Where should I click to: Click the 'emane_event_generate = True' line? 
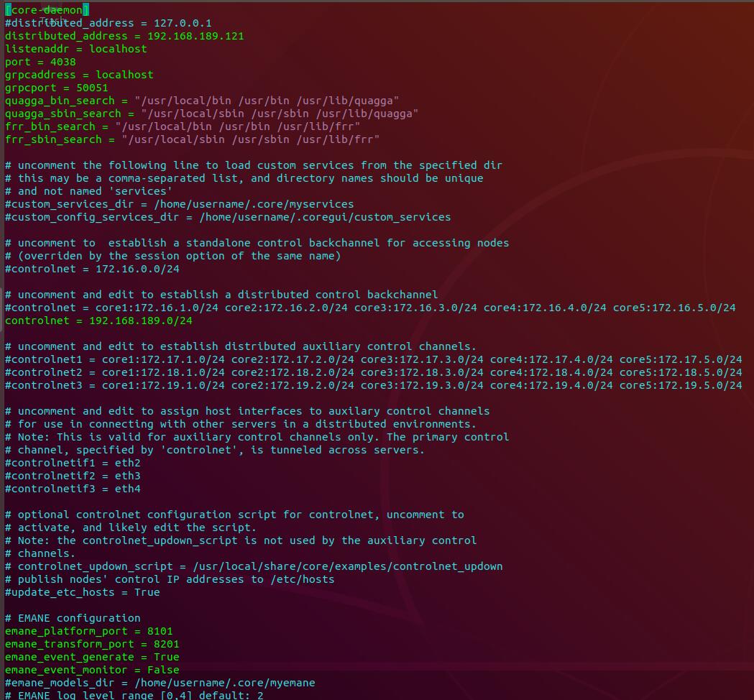coord(92,658)
